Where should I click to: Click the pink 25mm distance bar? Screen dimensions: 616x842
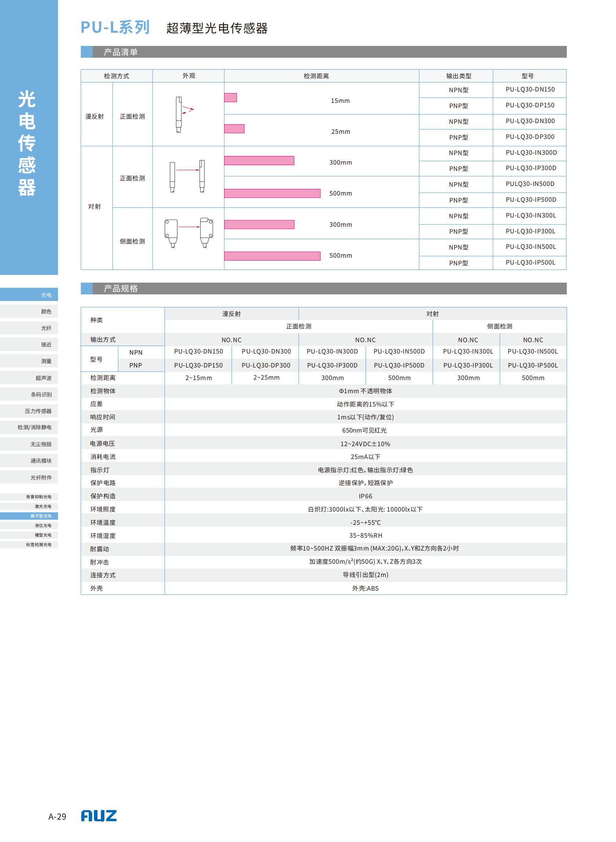pyautogui.click(x=234, y=129)
